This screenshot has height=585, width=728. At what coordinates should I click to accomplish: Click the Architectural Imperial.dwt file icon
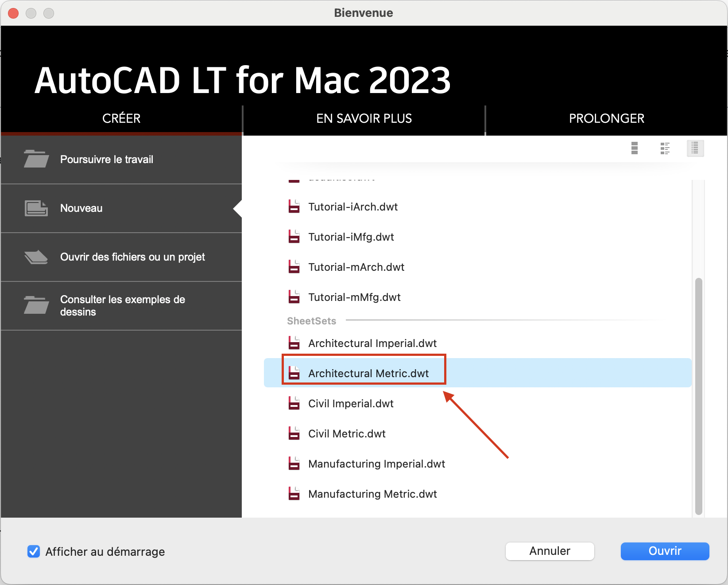[294, 343]
